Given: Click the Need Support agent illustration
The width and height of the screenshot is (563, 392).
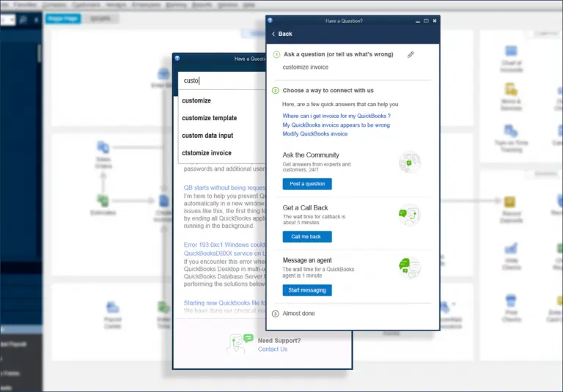Looking at the screenshot, I should pyautogui.click(x=239, y=343).
